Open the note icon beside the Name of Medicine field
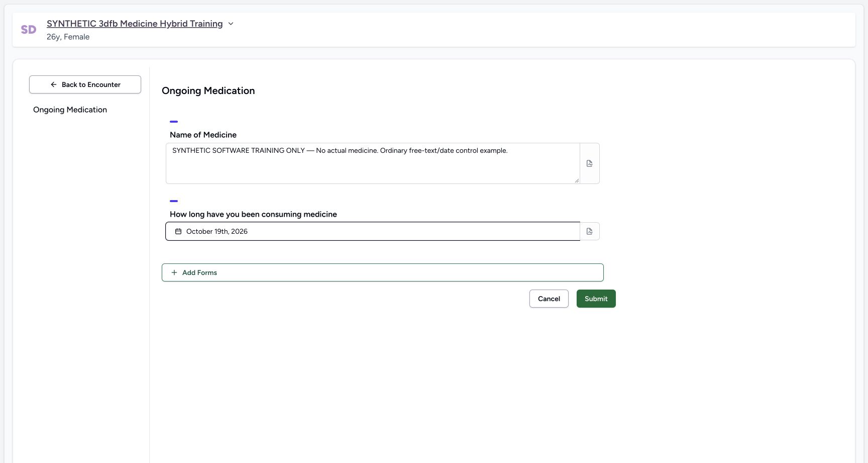The height and width of the screenshot is (463, 868). tap(590, 163)
